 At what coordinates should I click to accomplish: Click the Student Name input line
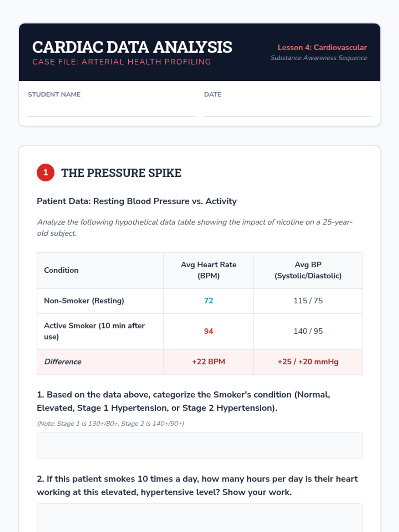coord(111,110)
